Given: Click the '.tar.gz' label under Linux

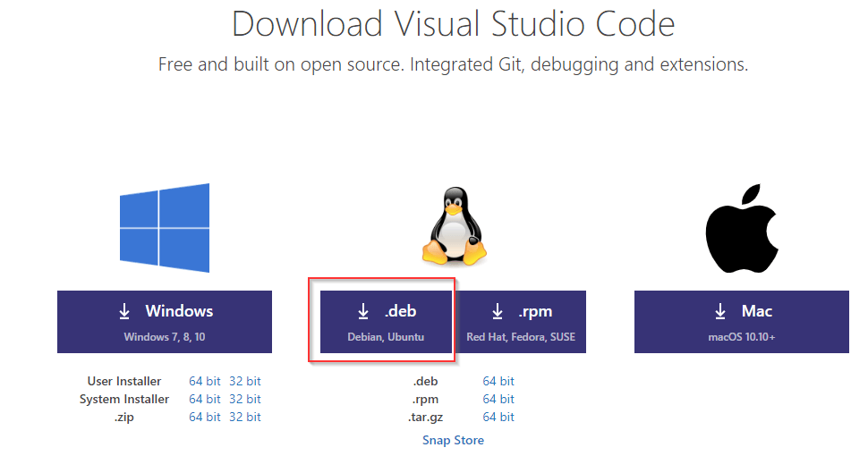Looking at the screenshot, I should [425, 418].
